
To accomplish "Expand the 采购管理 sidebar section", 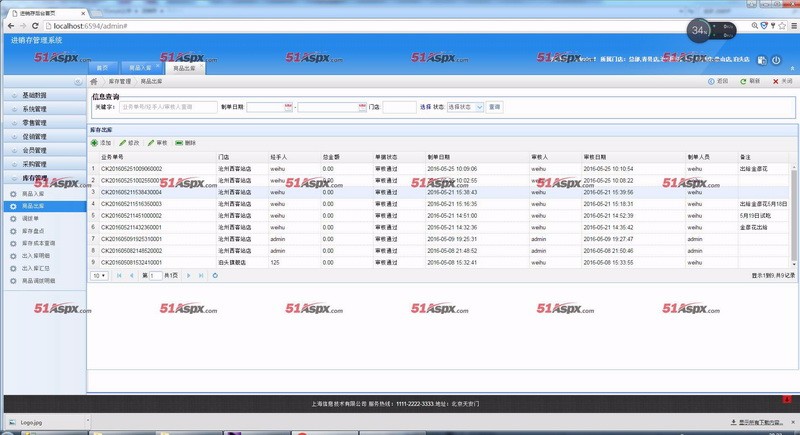I will 45,164.
